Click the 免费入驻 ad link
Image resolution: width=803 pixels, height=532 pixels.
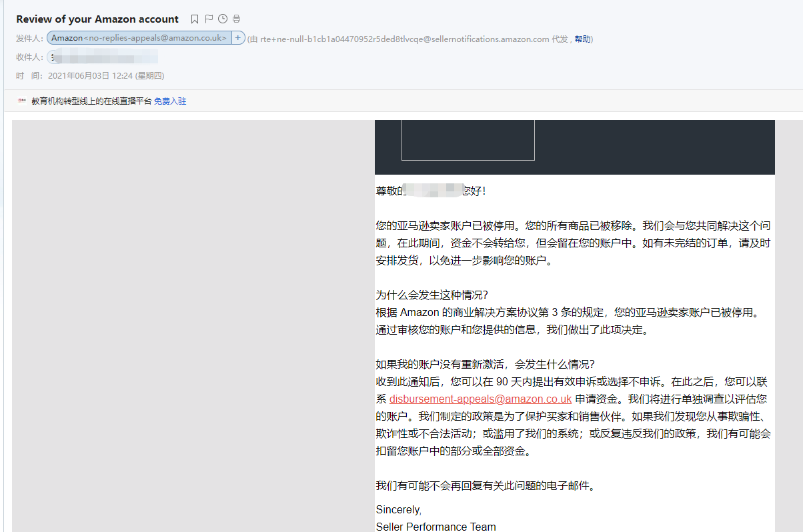pyautogui.click(x=170, y=101)
